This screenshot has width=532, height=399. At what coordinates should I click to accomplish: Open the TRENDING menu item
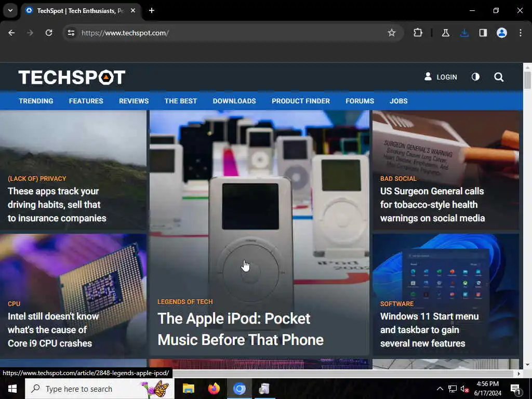coord(36,101)
